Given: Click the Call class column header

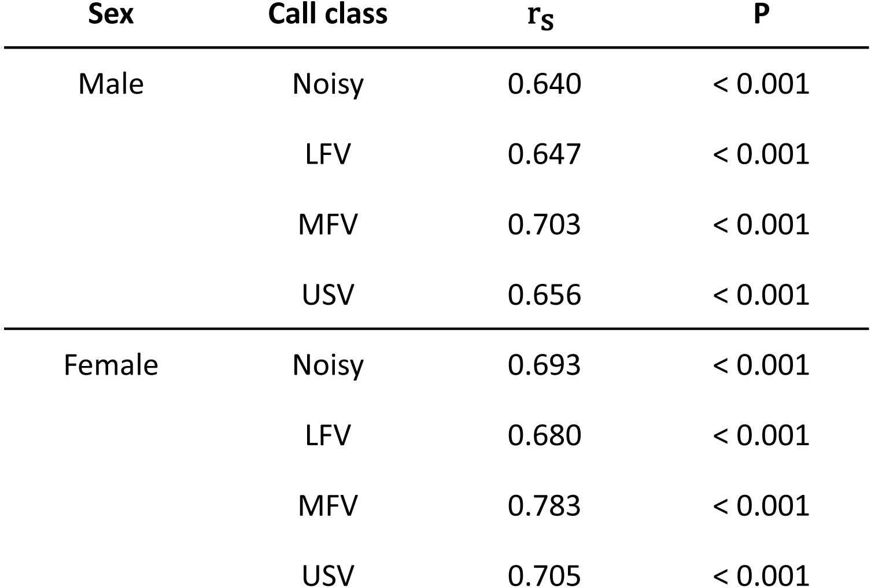Looking at the screenshot, I should (327, 14).
